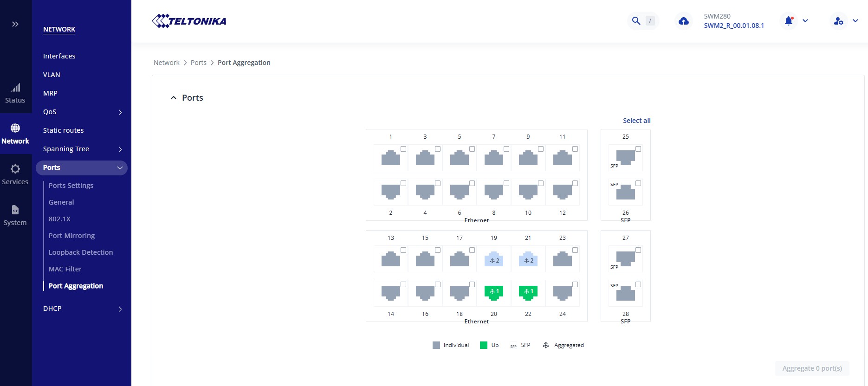Image resolution: width=868 pixels, height=386 pixels.
Task: Select the checkbox on port 24
Action: [575, 284]
